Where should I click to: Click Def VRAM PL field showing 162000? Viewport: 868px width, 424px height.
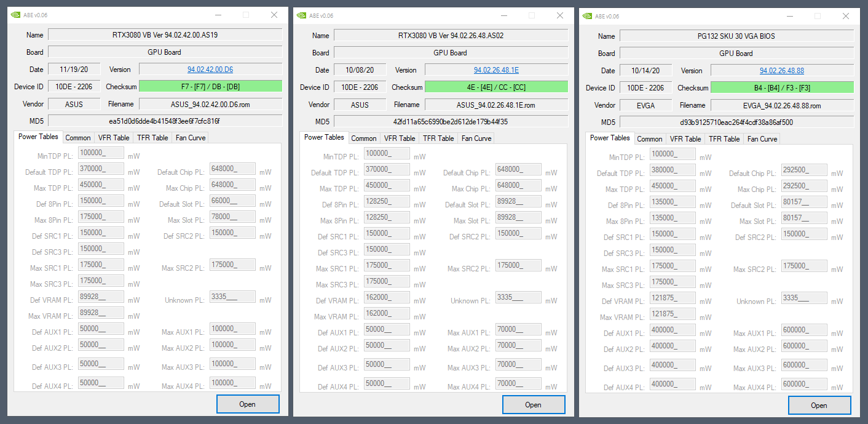click(387, 297)
